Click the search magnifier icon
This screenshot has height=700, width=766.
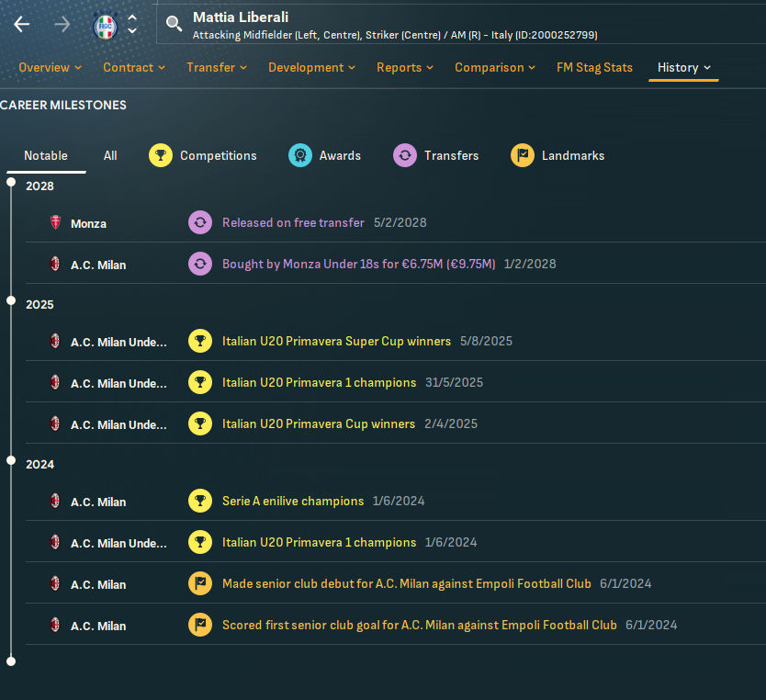(x=174, y=24)
